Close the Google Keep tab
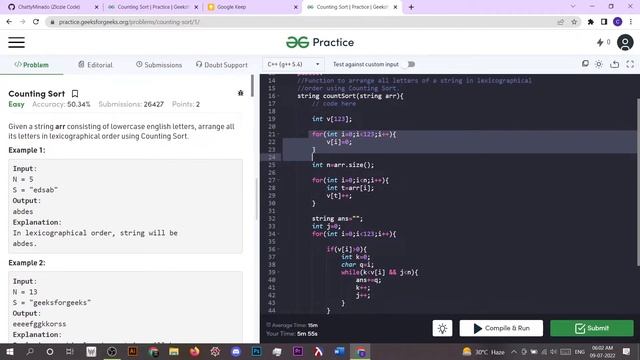Screen dimensions: 640x360 point(296,7)
